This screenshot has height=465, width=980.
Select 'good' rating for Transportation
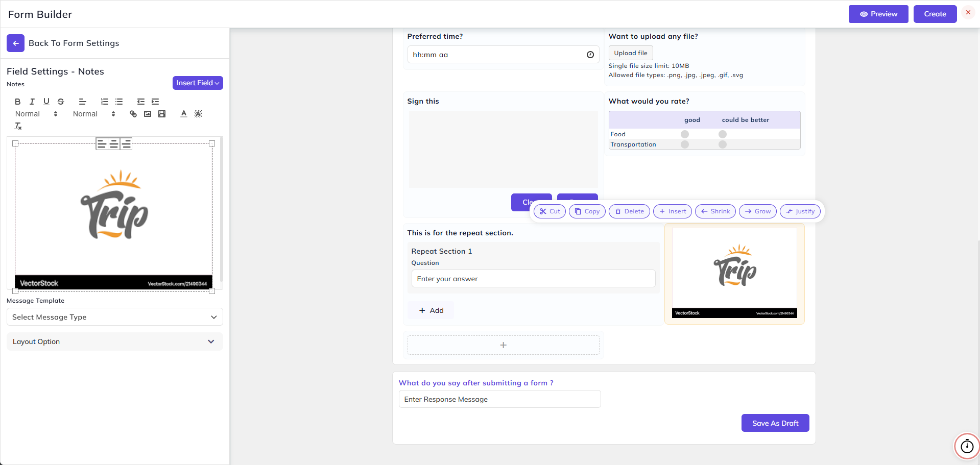point(685,144)
